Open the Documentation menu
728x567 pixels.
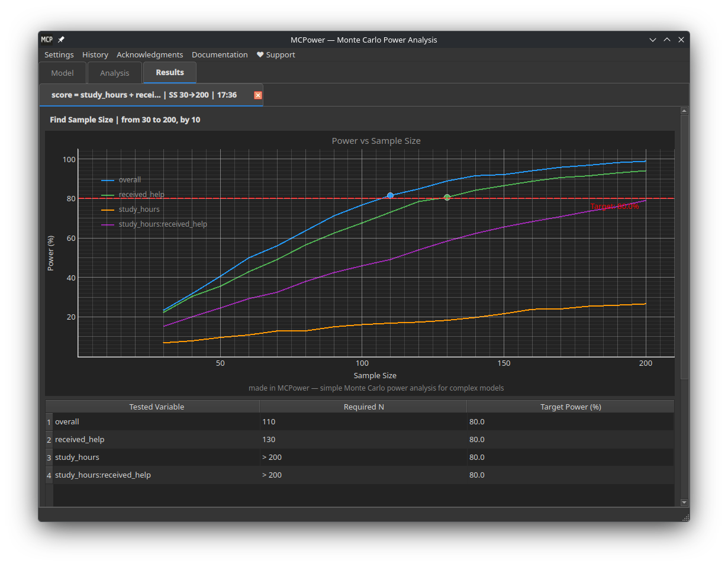(x=220, y=54)
